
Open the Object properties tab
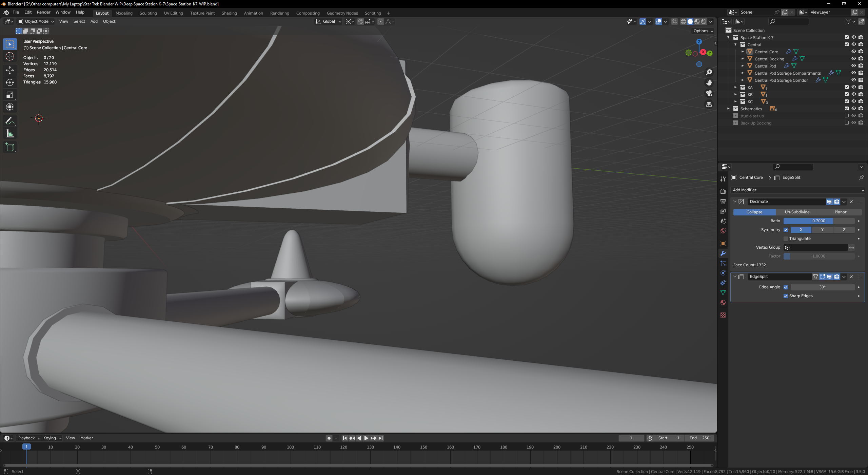pyautogui.click(x=723, y=243)
